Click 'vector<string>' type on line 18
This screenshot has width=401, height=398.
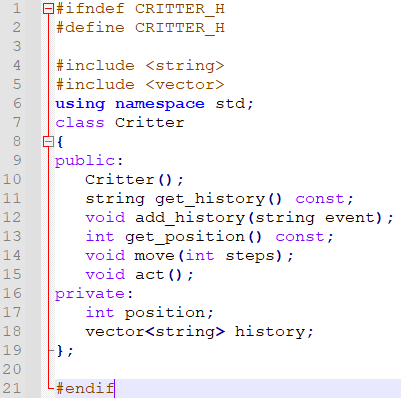155,332
